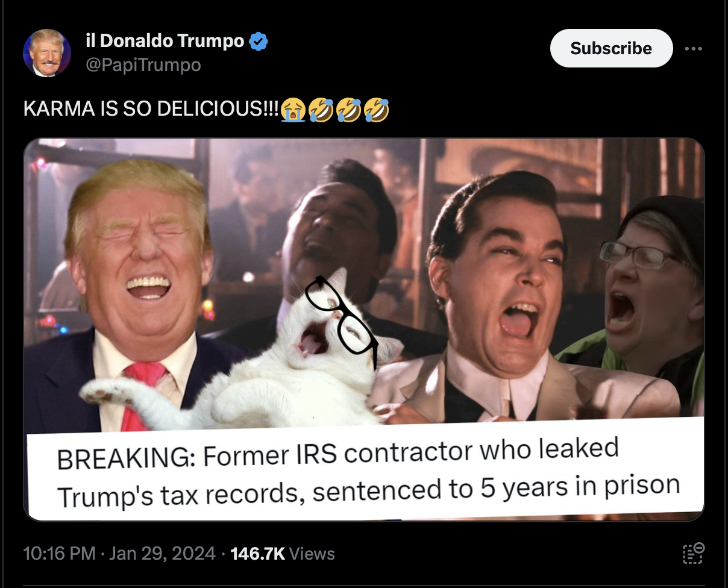
Task: Click the white Subscribe button
Action: click(611, 48)
